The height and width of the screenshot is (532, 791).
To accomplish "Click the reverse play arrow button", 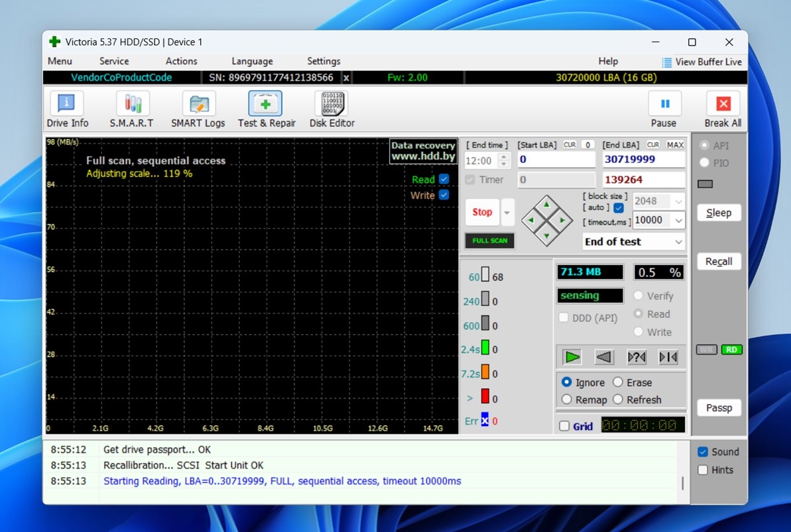I will (x=603, y=357).
